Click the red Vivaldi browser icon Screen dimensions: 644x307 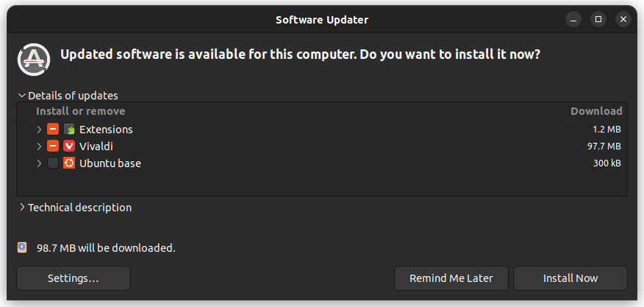[x=69, y=146]
